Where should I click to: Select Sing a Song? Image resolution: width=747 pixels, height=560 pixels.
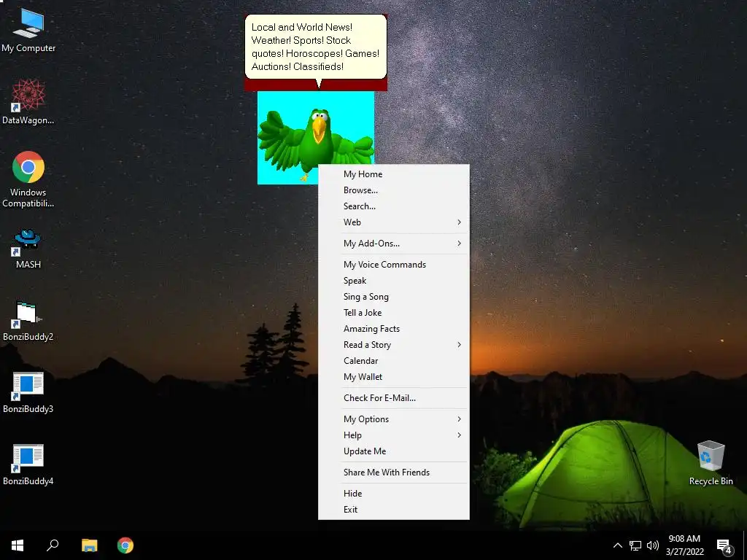click(x=393, y=297)
